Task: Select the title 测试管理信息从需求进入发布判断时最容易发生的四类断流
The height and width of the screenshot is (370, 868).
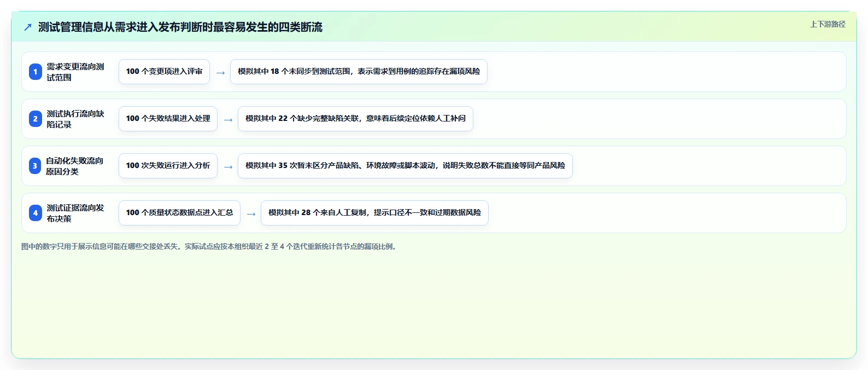Action: click(x=180, y=27)
